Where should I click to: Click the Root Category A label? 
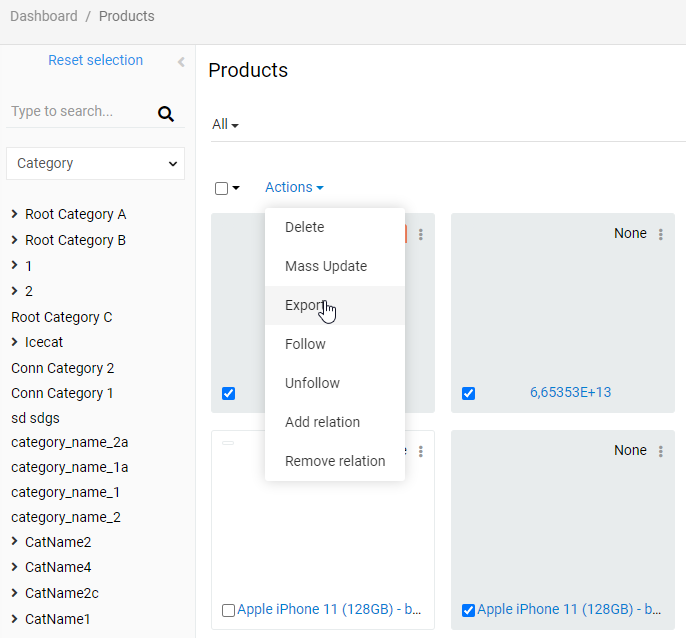76,214
